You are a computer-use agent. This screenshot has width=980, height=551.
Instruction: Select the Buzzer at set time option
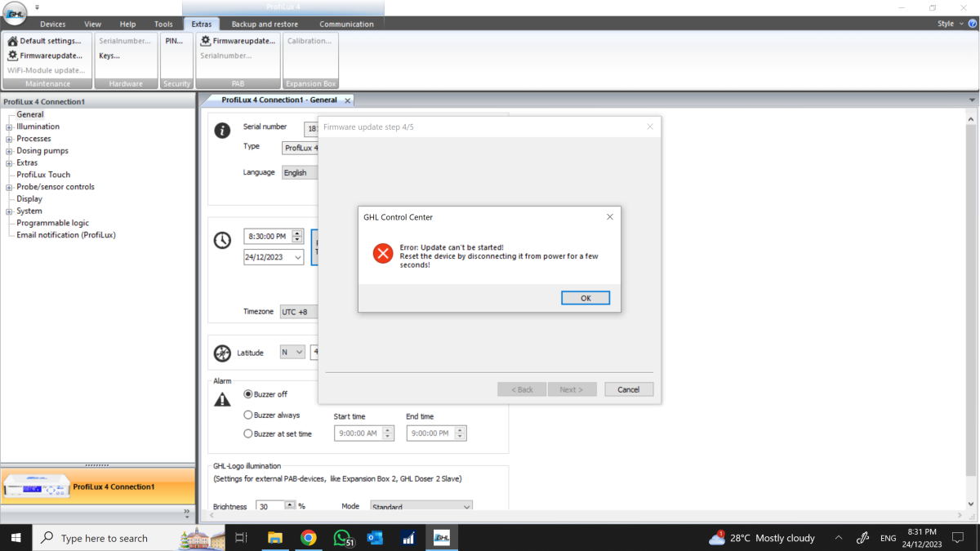click(248, 434)
